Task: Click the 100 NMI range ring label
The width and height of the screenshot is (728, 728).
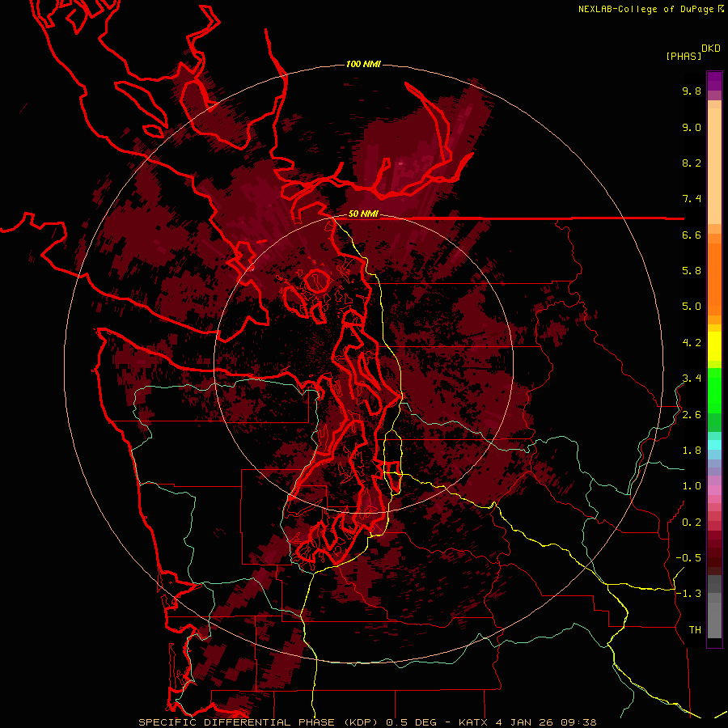Action: pos(363,64)
